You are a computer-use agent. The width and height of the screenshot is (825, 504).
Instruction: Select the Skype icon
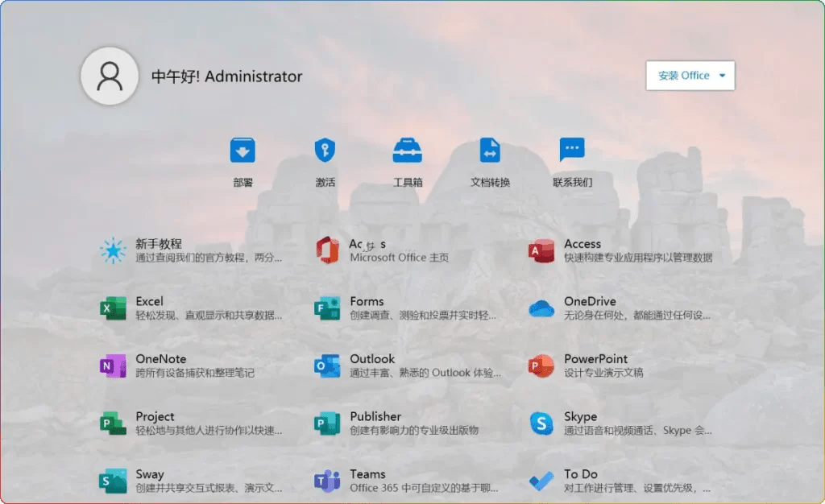(x=541, y=423)
